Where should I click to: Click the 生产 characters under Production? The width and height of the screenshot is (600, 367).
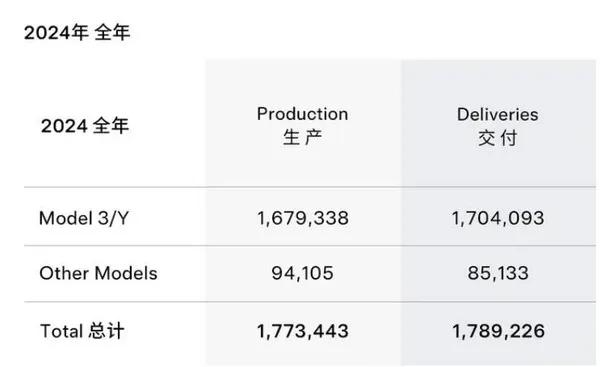point(302,137)
